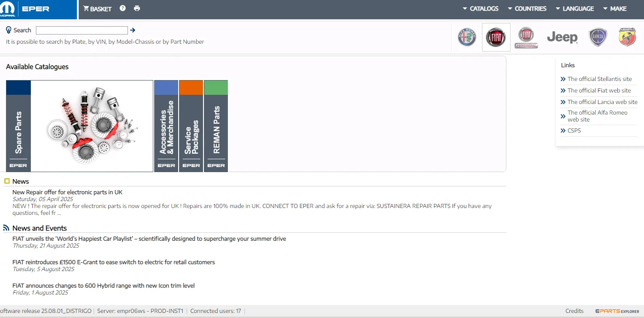644x318 pixels.
Task: Open the Credits link
Action: (x=574, y=311)
